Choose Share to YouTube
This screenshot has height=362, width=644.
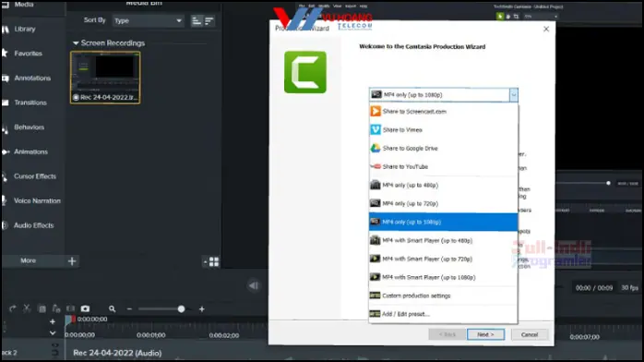[443, 167]
